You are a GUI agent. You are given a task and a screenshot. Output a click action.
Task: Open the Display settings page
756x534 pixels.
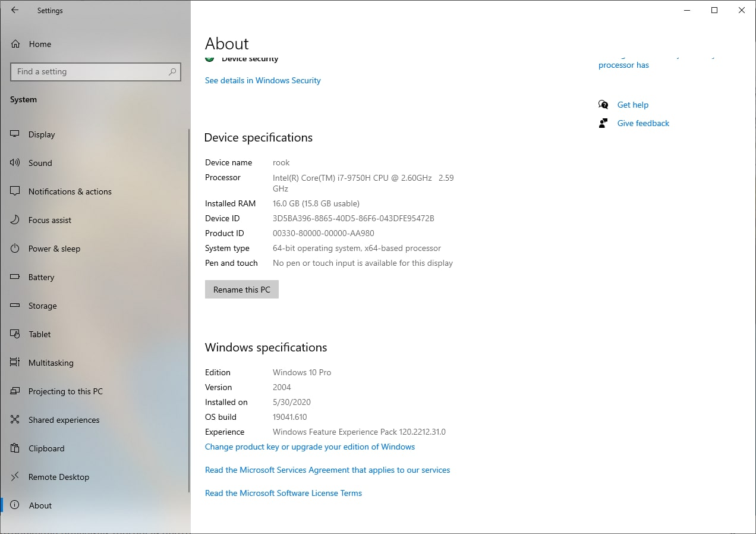(95, 134)
